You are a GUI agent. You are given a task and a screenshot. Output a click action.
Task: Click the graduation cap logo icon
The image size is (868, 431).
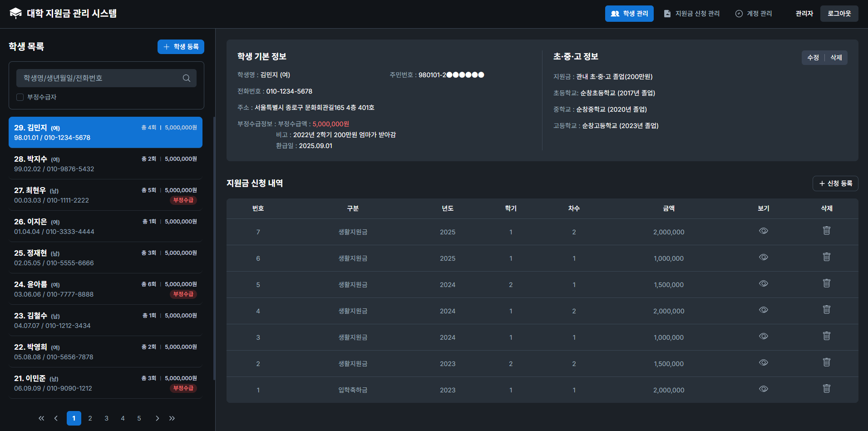(x=16, y=13)
